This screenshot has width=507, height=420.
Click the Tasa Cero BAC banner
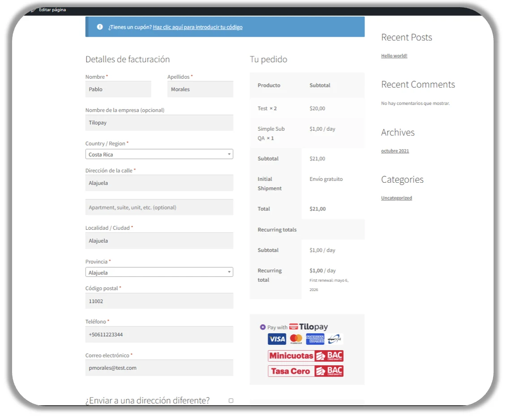305,371
